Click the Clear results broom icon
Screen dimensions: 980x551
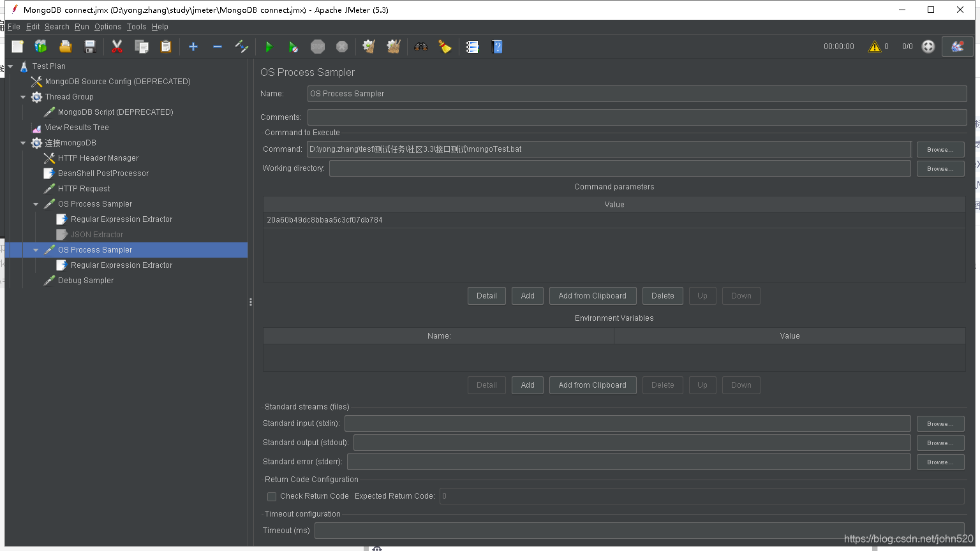coord(369,47)
